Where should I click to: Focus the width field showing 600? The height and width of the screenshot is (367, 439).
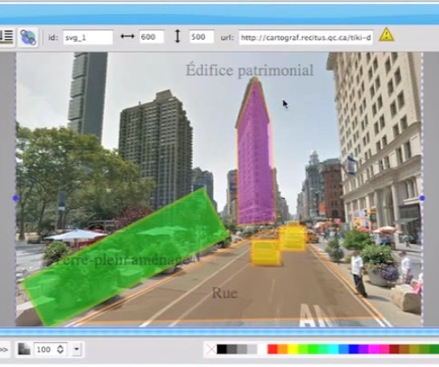[152, 37]
